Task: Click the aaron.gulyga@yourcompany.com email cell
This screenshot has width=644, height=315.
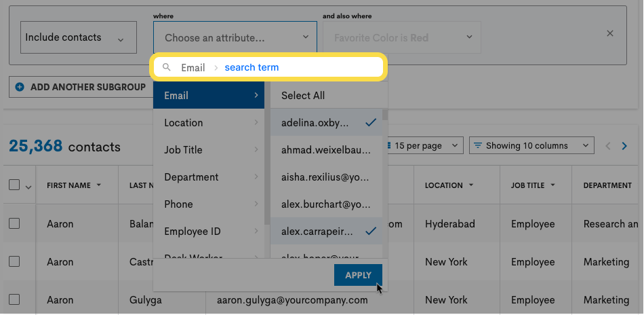Action: (292, 300)
